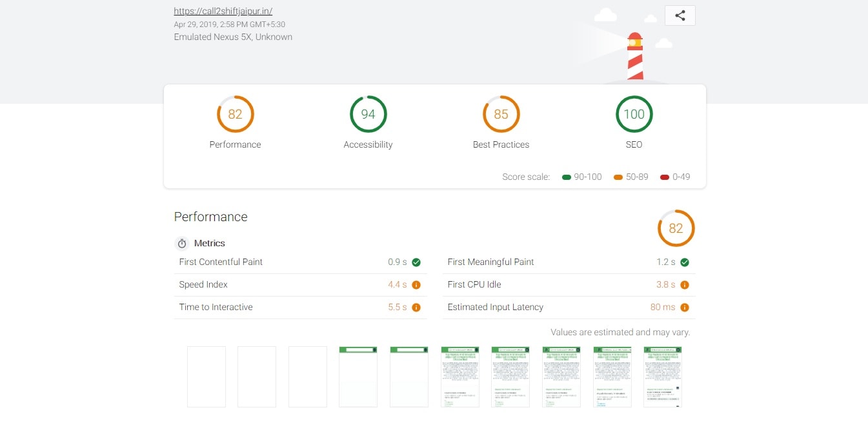Click the green 90-100 scale swatch
This screenshot has height=421, width=868.
(x=567, y=177)
